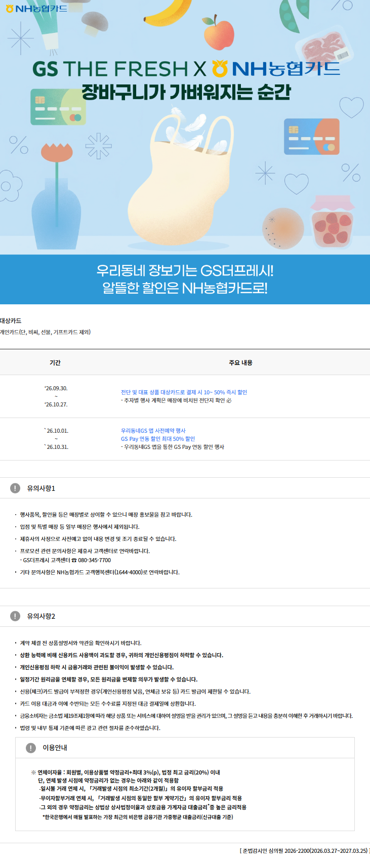This screenshot has width=370, height=868.
Task: Click the NH농협카드 고객행복센터(1644-4000) line
Action: click(100, 572)
